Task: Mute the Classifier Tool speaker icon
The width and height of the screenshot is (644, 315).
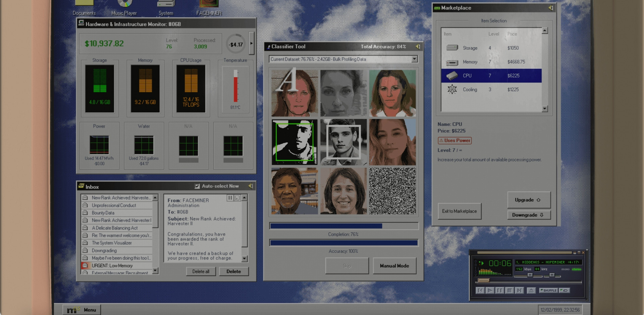Action: [x=418, y=47]
